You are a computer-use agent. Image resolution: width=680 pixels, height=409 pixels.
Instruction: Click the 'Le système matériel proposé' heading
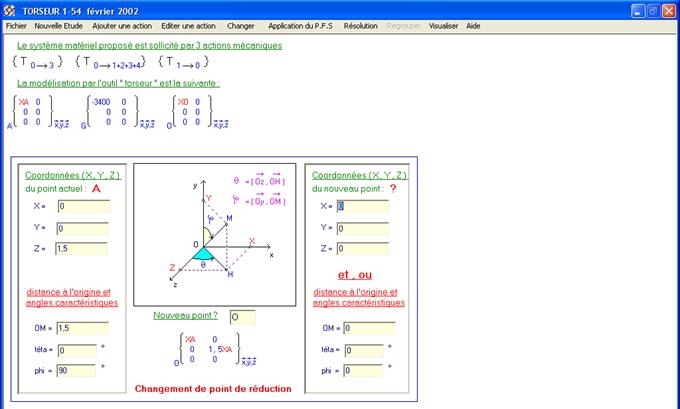click(149, 46)
